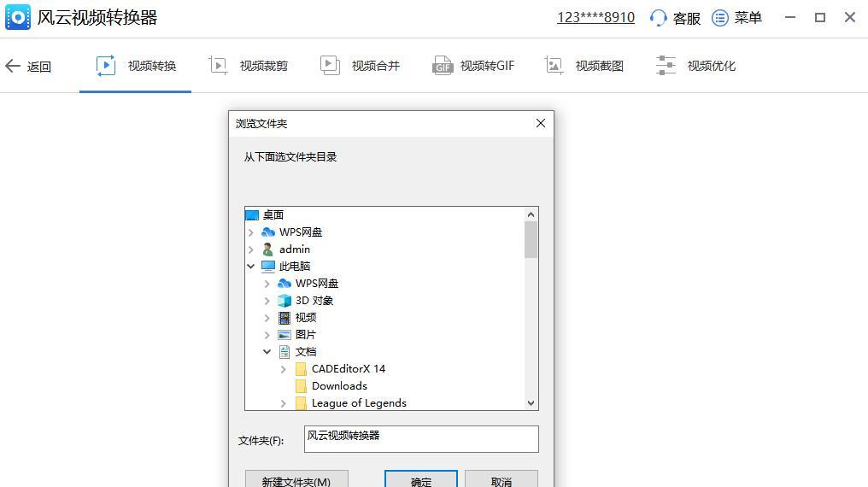Screen dimensions: 868x487
Task: Click the 返回 back arrow
Action: (13, 67)
